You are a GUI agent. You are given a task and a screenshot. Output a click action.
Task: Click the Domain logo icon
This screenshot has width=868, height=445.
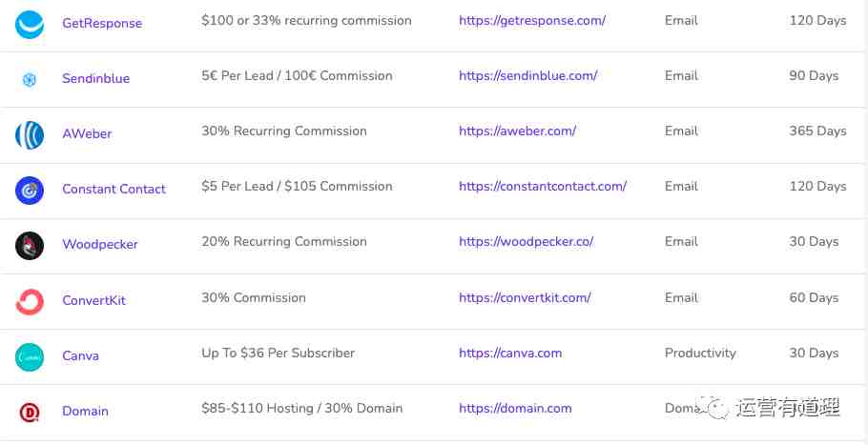(30, 413)
